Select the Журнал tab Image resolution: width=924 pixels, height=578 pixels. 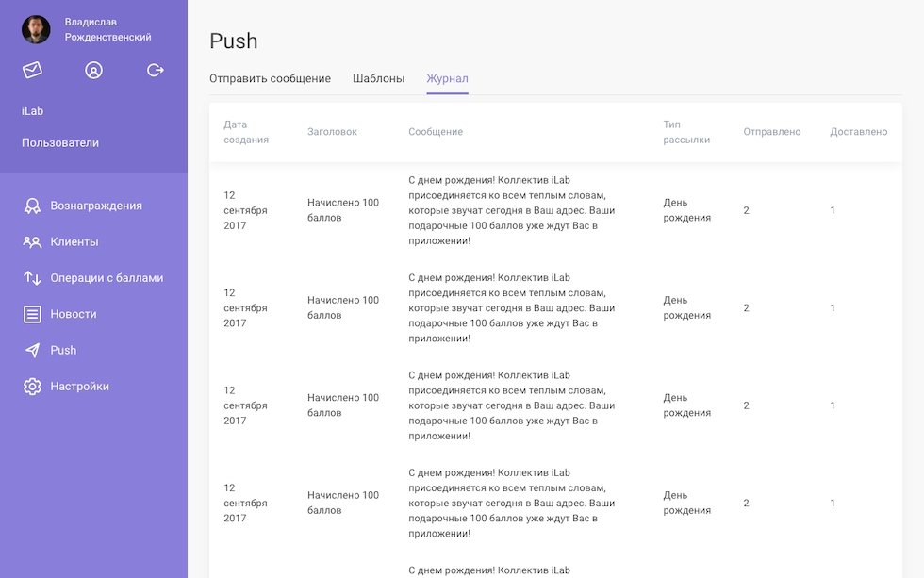447,78
